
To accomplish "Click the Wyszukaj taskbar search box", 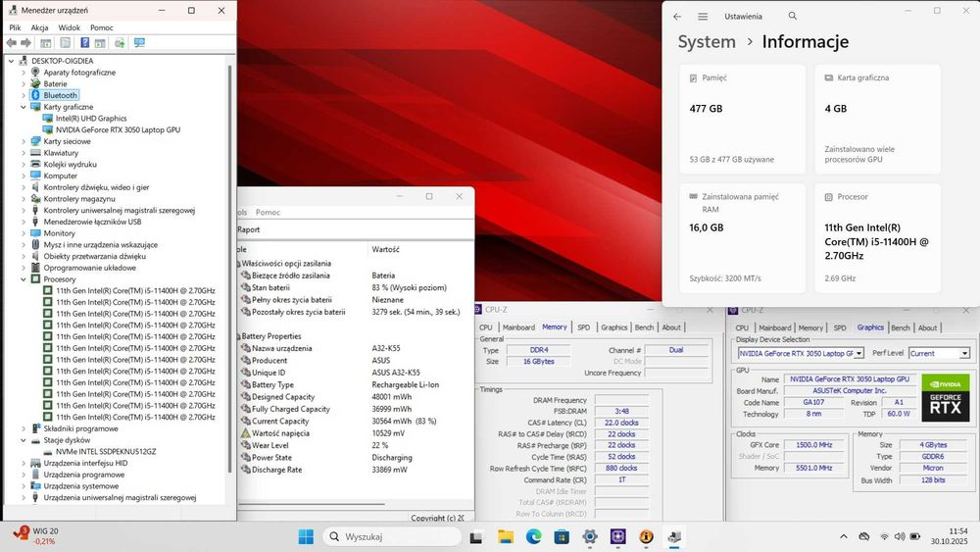I will [x=392, y=536].
